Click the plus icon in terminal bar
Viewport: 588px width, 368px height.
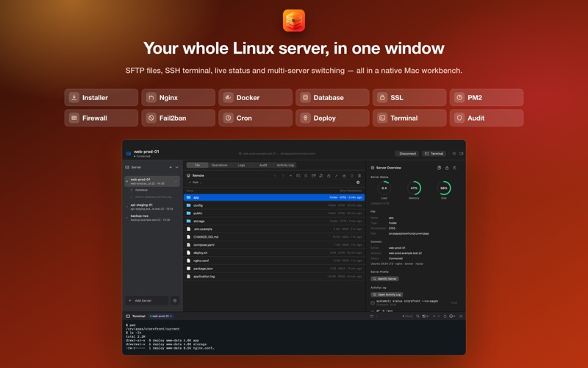[x=434, y=316]
